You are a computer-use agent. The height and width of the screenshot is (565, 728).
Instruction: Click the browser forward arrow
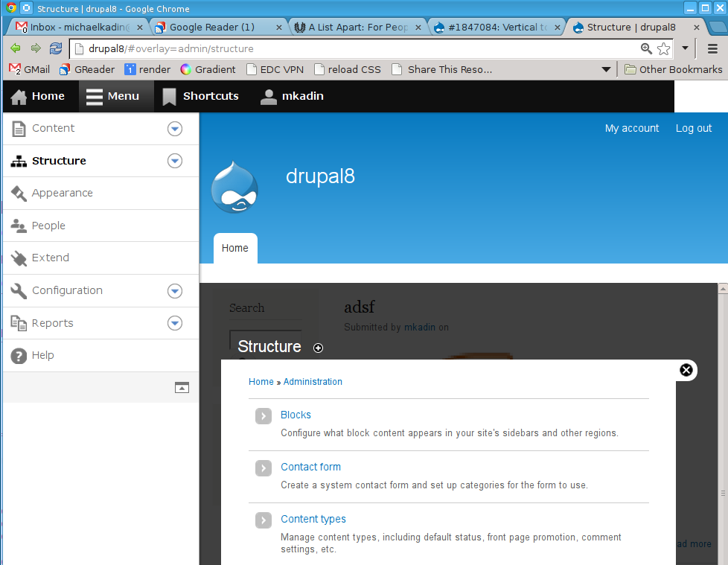pyautogui.click(x=36, y=48)
